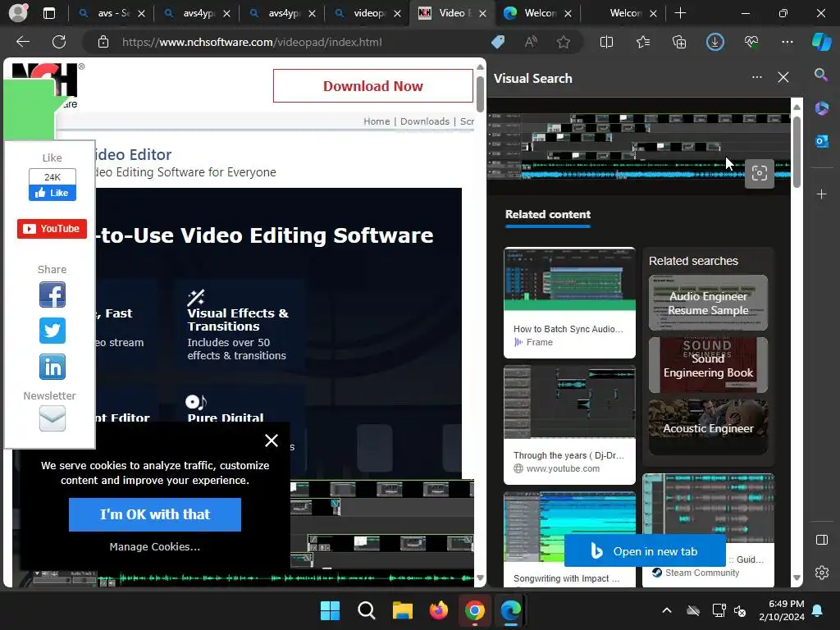The width and height of the screenshot is (840, 630).
Task: Open the Copilot icon in toolbar
Action: pyautogui.click(x=821, y=42)
